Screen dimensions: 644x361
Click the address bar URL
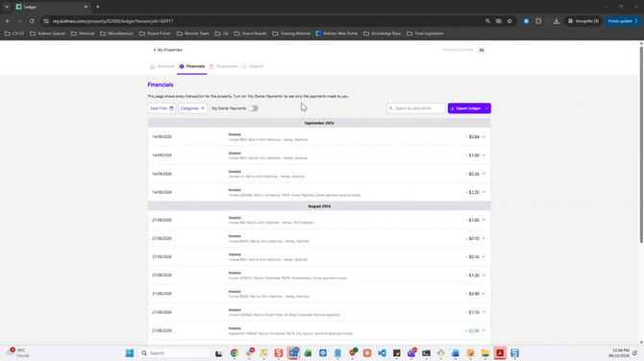pos(113,21)
